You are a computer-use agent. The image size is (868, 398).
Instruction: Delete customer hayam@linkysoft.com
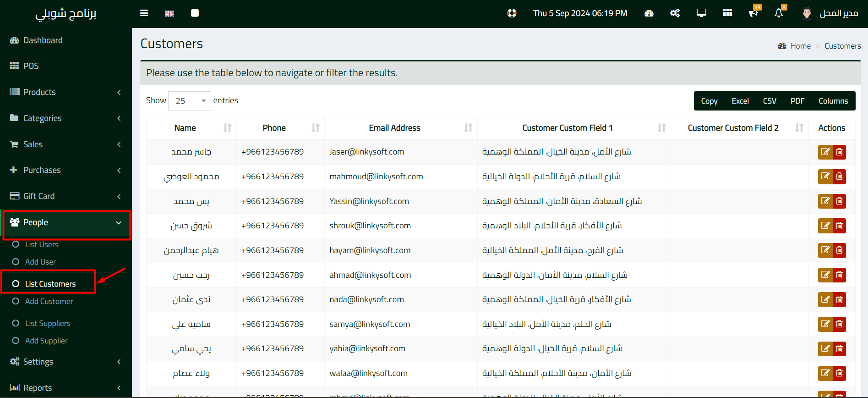pyautogui.click(x=839, y=250)
